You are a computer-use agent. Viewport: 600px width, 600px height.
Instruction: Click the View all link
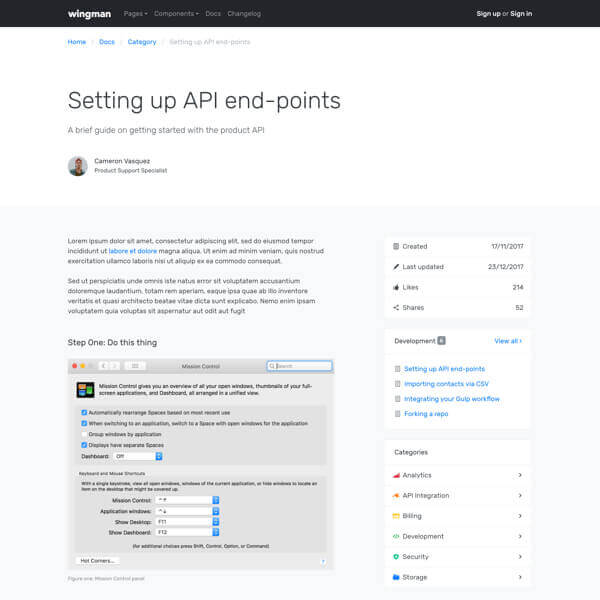(508, 341)
